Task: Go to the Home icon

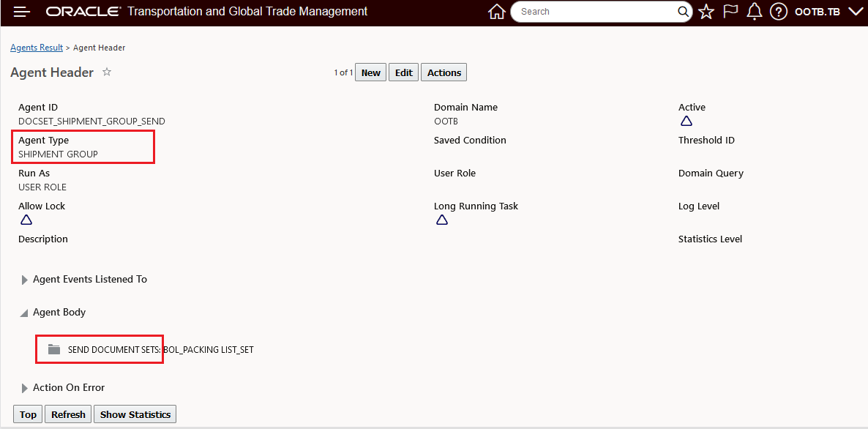Action: tap(496, 12)
